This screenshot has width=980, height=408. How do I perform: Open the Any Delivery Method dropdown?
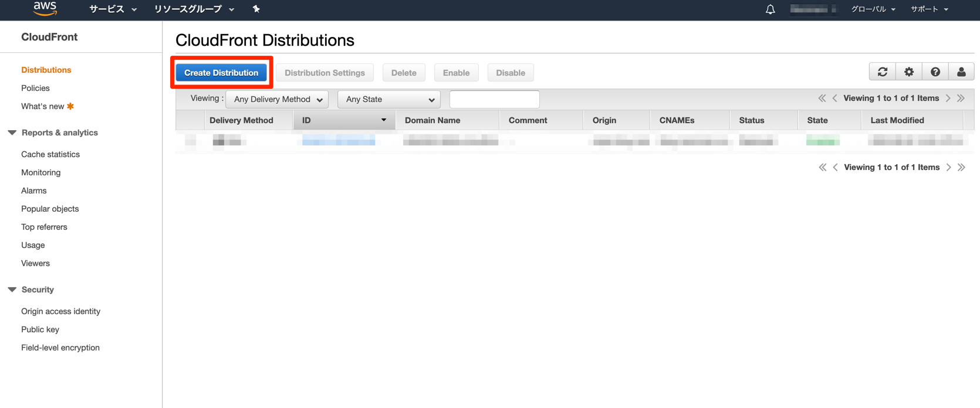[x=277, y=99]
